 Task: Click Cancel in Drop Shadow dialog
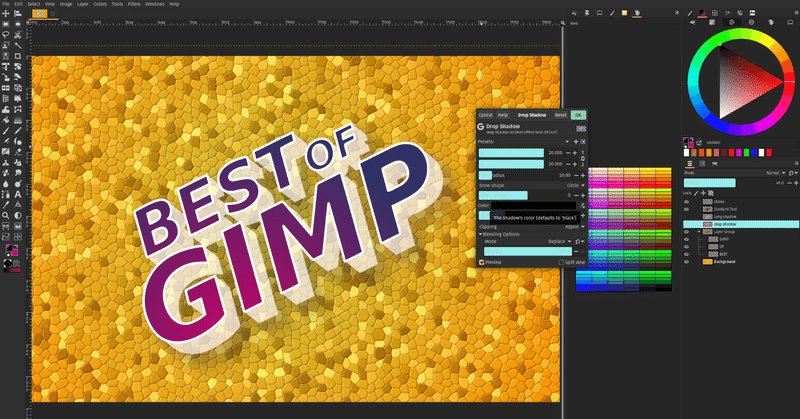486,115
